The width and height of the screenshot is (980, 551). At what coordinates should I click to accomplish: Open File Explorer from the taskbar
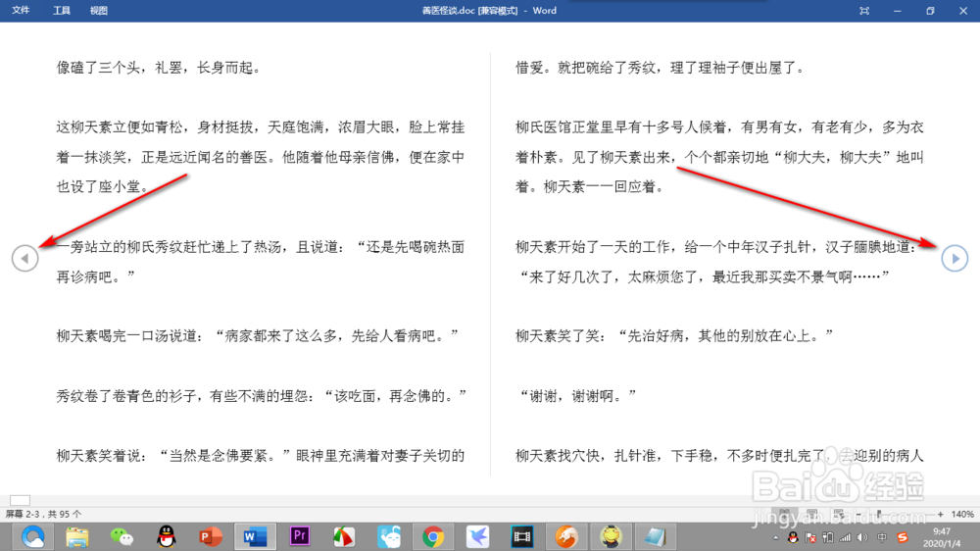tap(76, 536)
